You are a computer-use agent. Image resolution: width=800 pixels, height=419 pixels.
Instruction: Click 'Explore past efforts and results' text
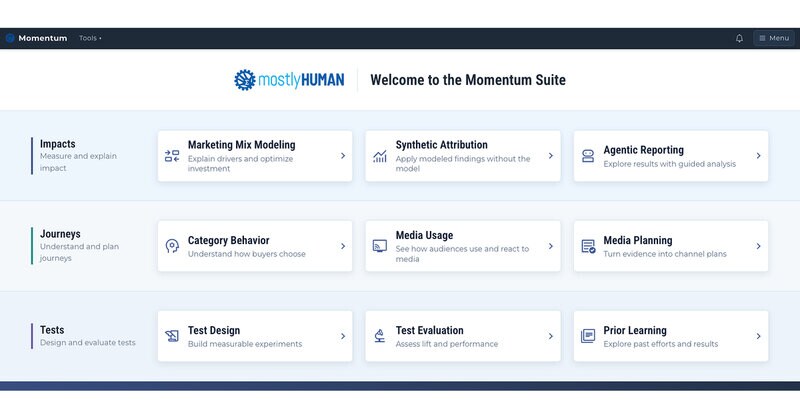point(661,344)
